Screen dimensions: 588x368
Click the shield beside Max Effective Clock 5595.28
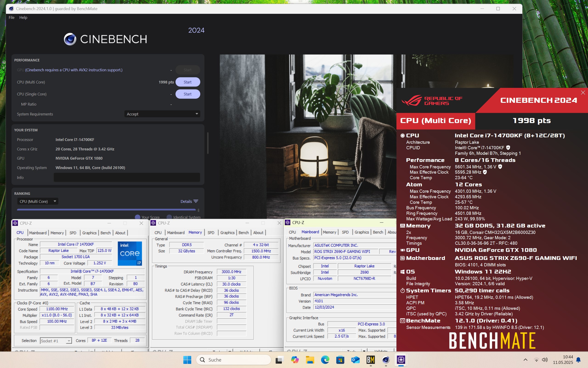(x=485, y=172)
